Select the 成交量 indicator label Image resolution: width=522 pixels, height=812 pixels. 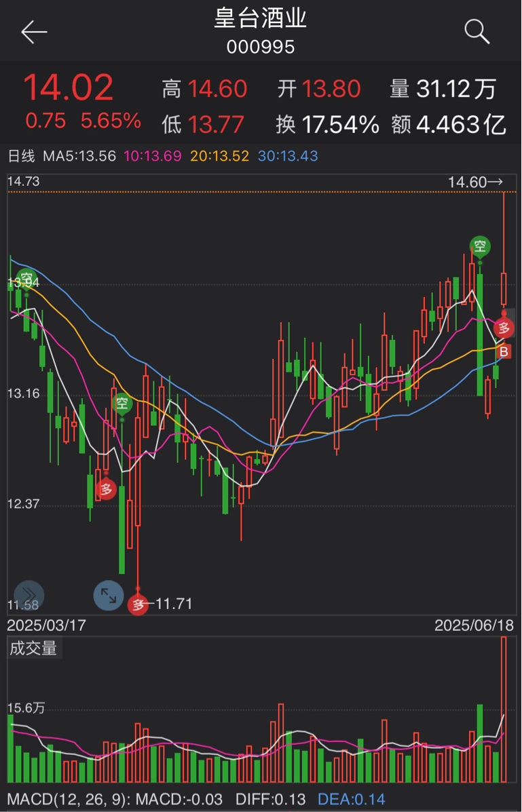(33, 648)
